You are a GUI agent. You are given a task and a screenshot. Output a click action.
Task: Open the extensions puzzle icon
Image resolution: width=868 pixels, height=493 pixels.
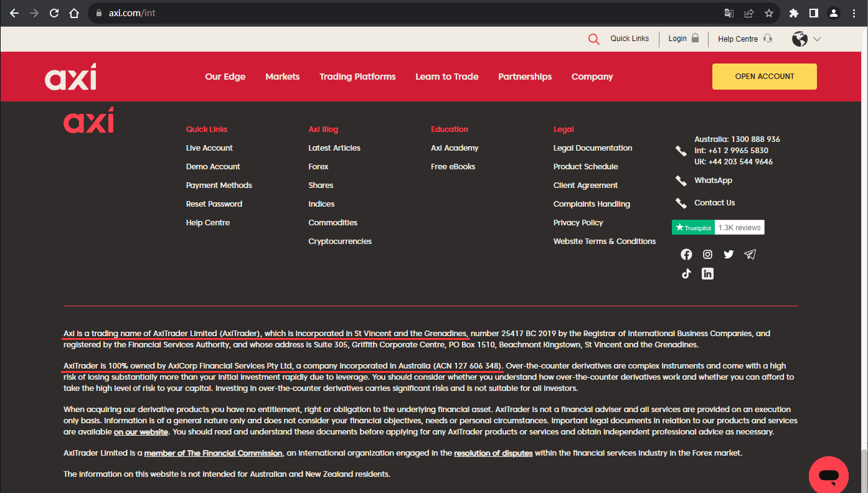click(793, 13)
